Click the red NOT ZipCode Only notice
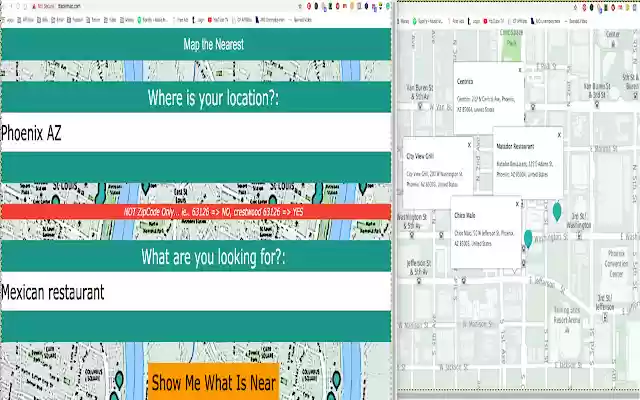640x400 pixels. [196, 212]
